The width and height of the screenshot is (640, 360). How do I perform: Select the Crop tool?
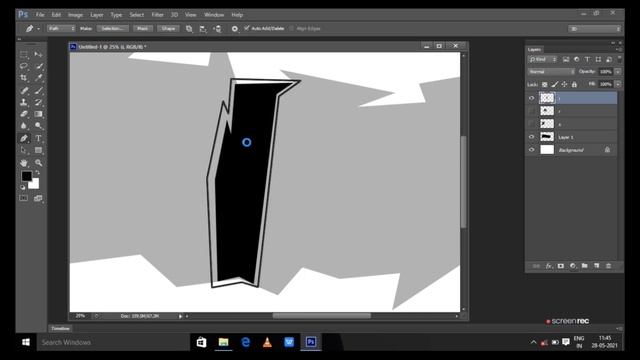24,78
